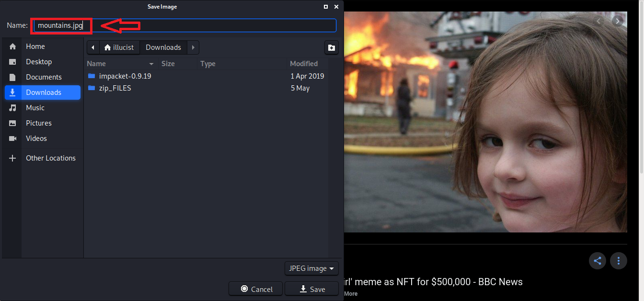Go to Documents in the sidebar
The width and height of the screenshot is (644, 301).
coord(43,77)
